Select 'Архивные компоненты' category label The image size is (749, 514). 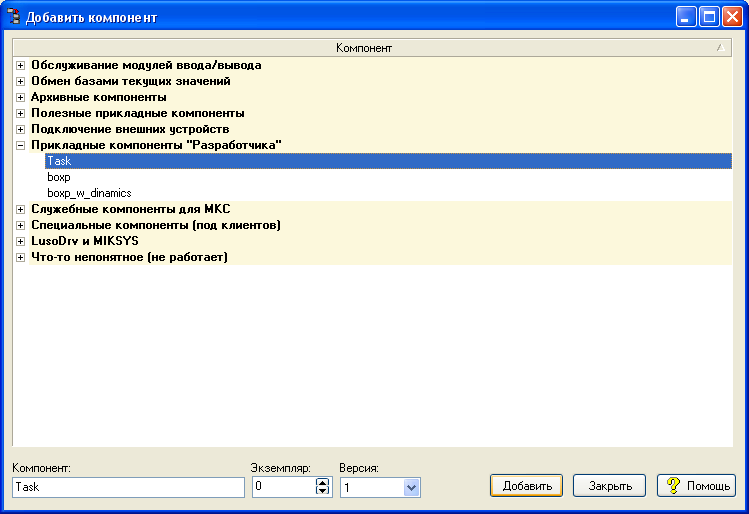click(99, 97)
